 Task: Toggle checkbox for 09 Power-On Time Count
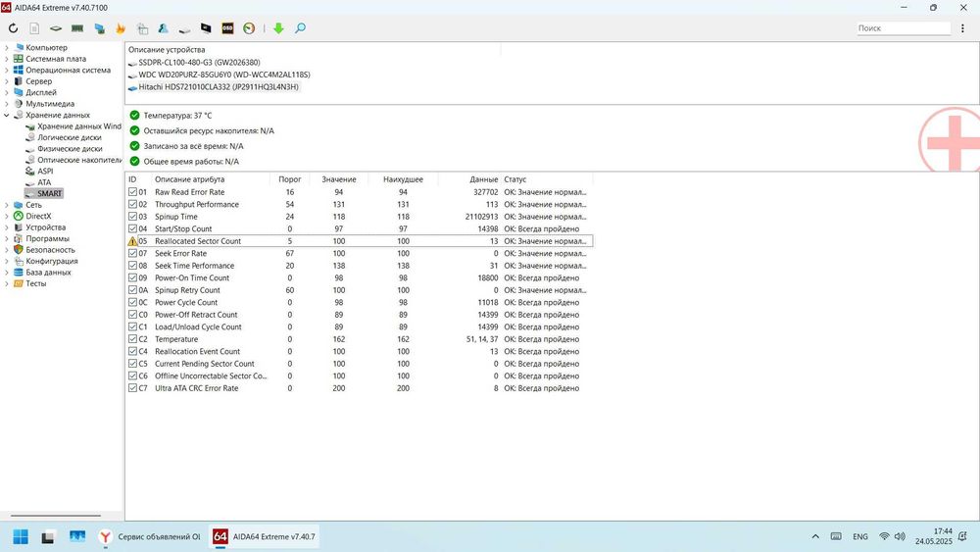pos(132,277)
